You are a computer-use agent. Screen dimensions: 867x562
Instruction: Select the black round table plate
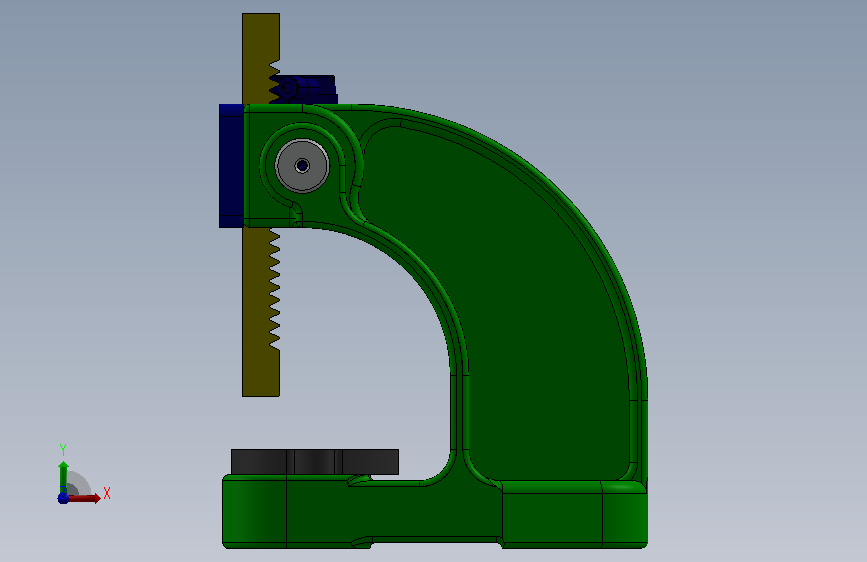pyautogui.click(x=315, y=462)
